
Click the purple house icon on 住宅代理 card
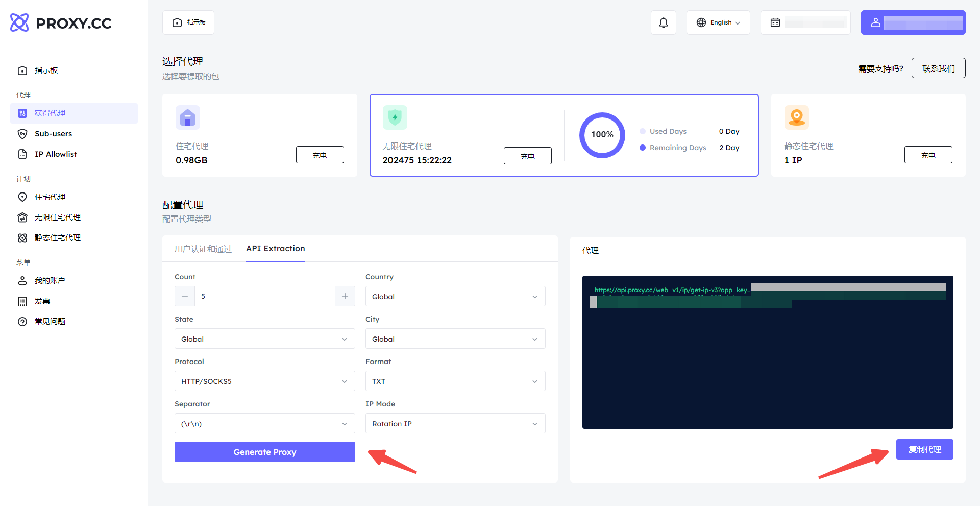click(188, 117)
